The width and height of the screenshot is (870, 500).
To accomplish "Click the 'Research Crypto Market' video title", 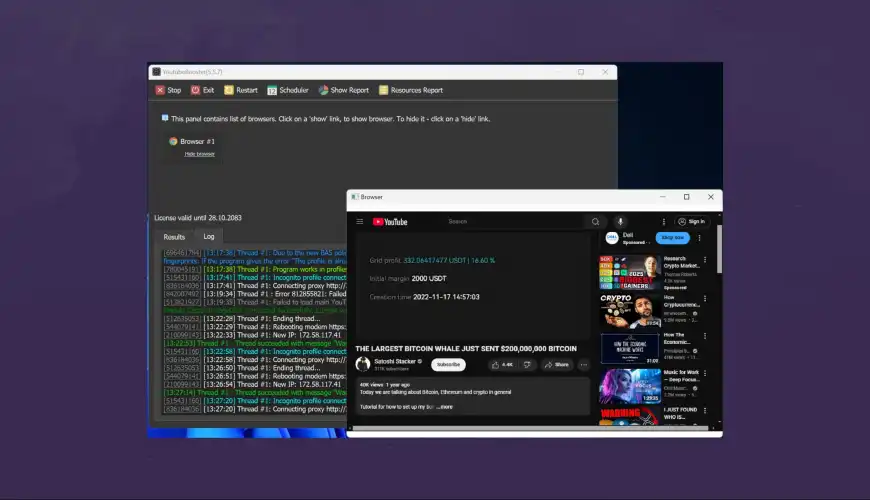I will click(681, 262).
